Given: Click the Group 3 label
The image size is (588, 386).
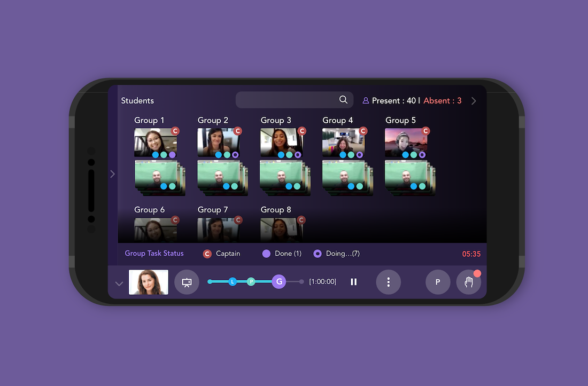Looking at the screenshot, I should [x=276, y=120].
